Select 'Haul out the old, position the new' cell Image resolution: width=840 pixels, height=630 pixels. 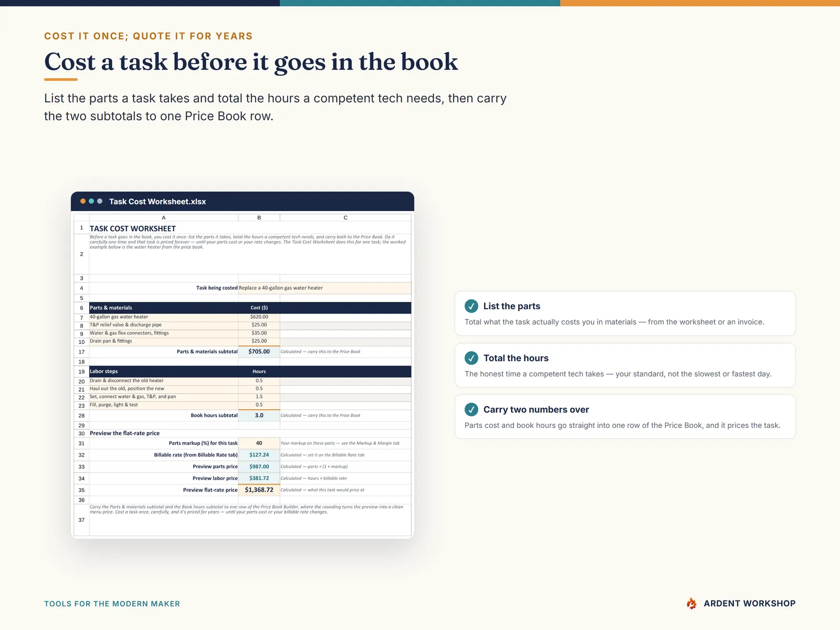coord(164,388)
